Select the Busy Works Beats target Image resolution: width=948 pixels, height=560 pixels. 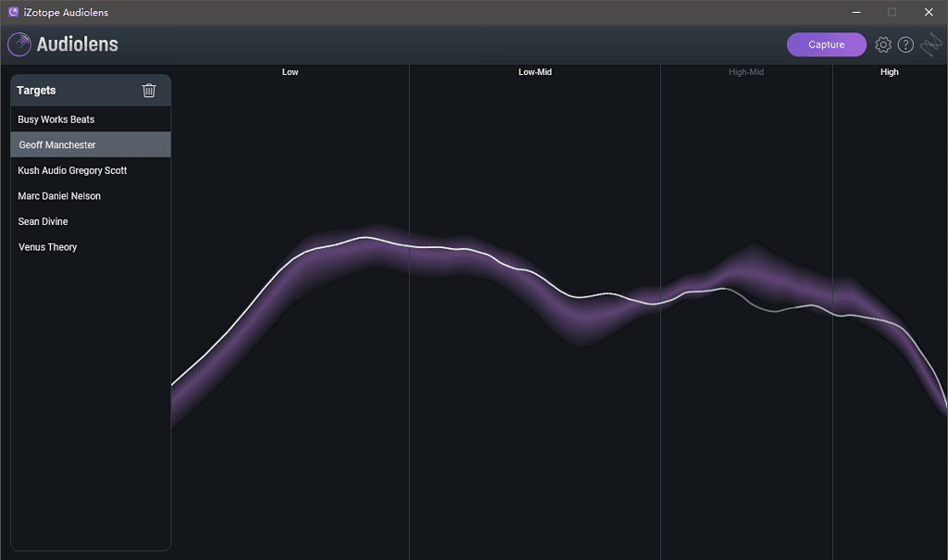click(56, 119)
